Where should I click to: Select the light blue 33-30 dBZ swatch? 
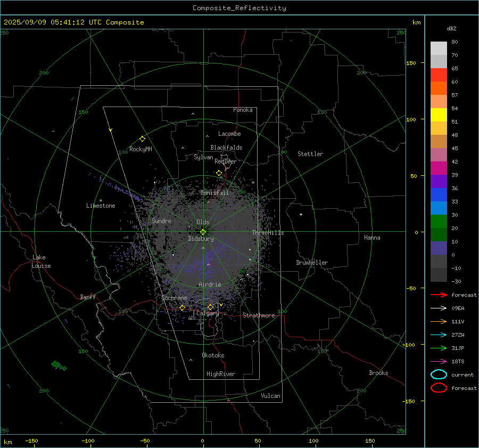tap(439, 208)
